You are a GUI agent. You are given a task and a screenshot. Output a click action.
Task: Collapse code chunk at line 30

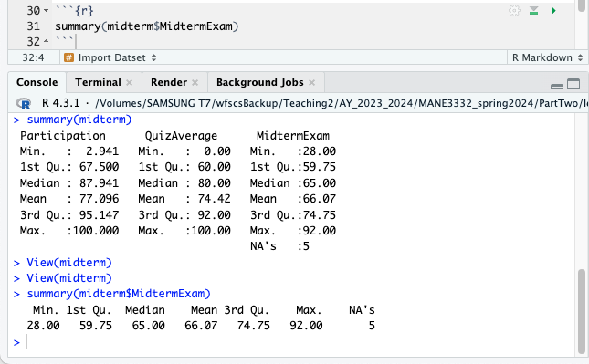pos(47,11)
